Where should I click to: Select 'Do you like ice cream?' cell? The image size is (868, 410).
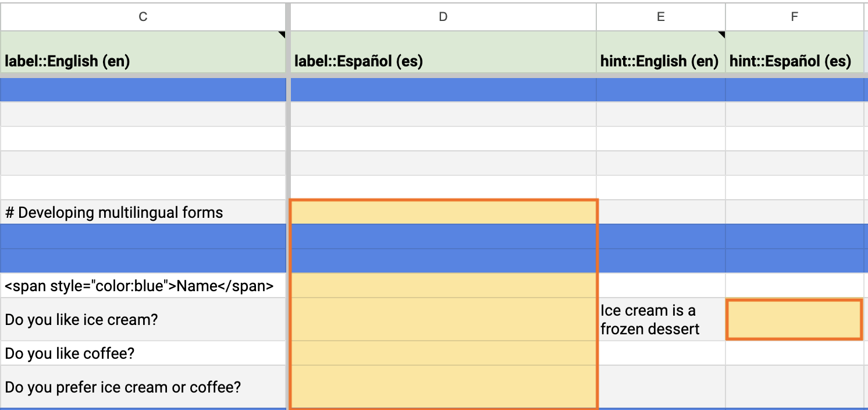click(x=143, y=320)
